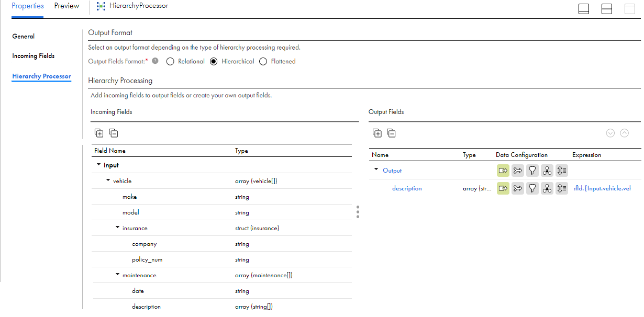644x317 pixels.
Task: Click the description output field link
Action: click(407, 188)
